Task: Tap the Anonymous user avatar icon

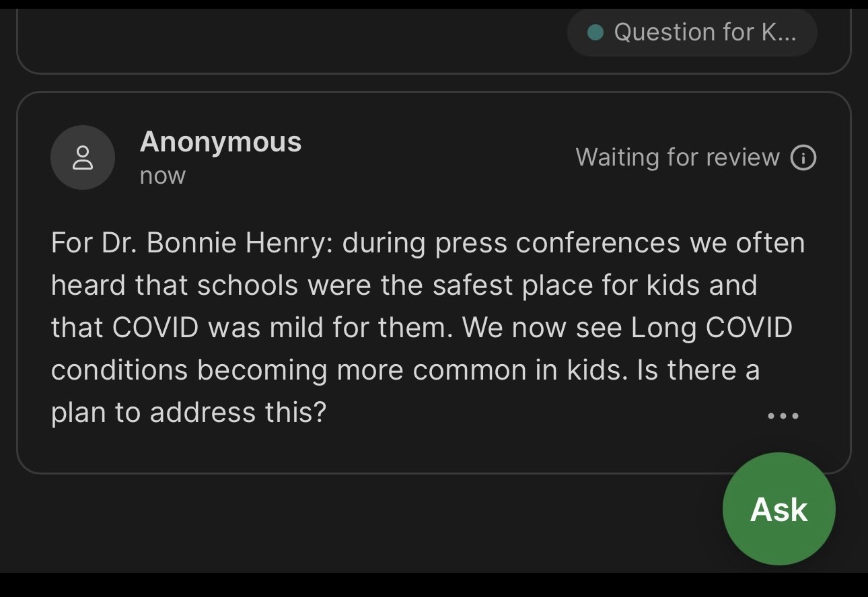Action: [x=83, y=157]
